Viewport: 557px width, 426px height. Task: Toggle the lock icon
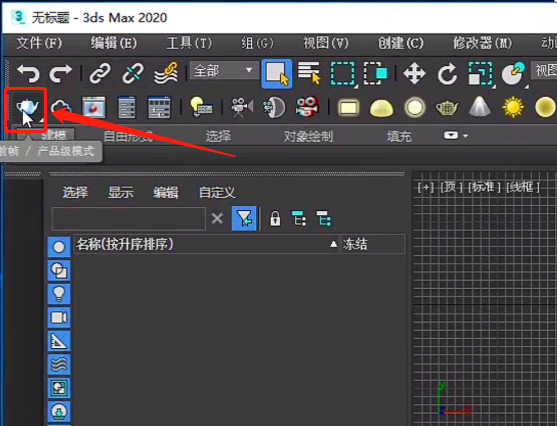[x=275, y=219]
